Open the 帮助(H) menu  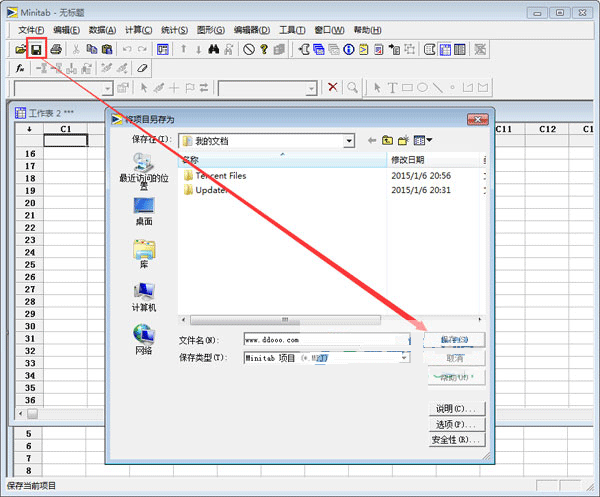[x=367, y=30]
